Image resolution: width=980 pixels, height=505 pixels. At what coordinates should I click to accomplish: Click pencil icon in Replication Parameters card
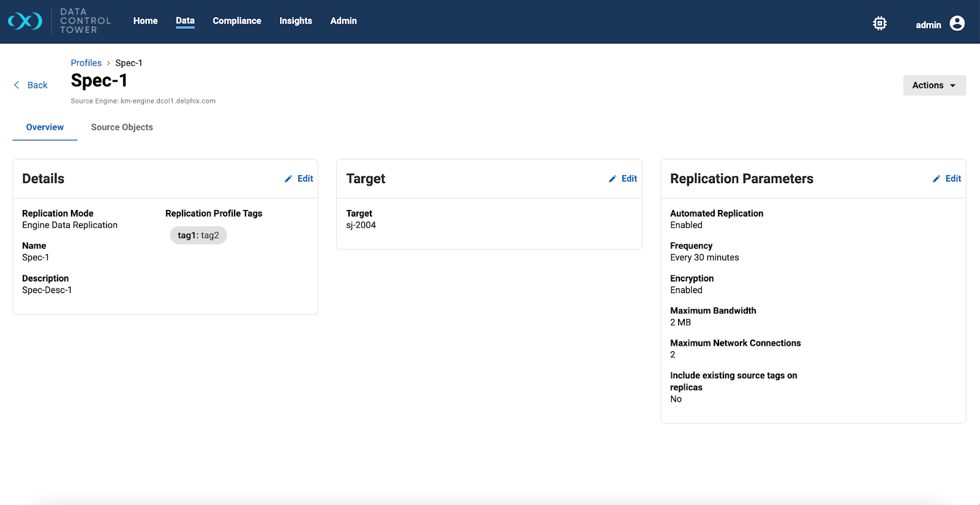tap(937, 179)
